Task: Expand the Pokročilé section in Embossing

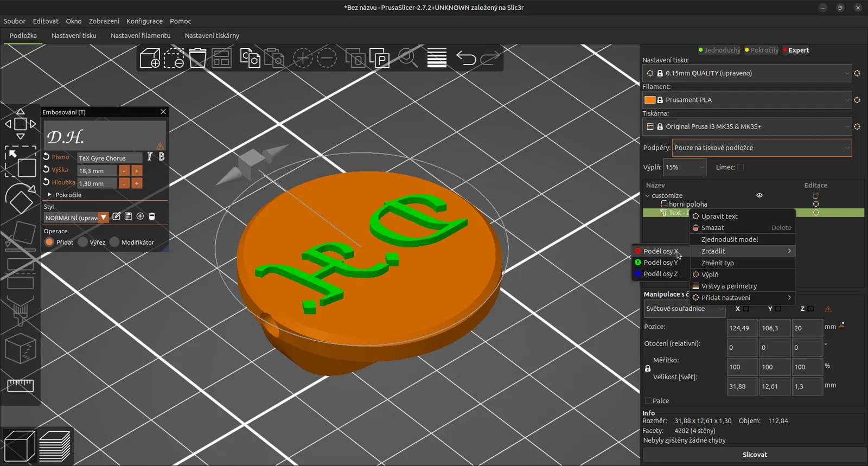Action: click(x=50, y=195)
